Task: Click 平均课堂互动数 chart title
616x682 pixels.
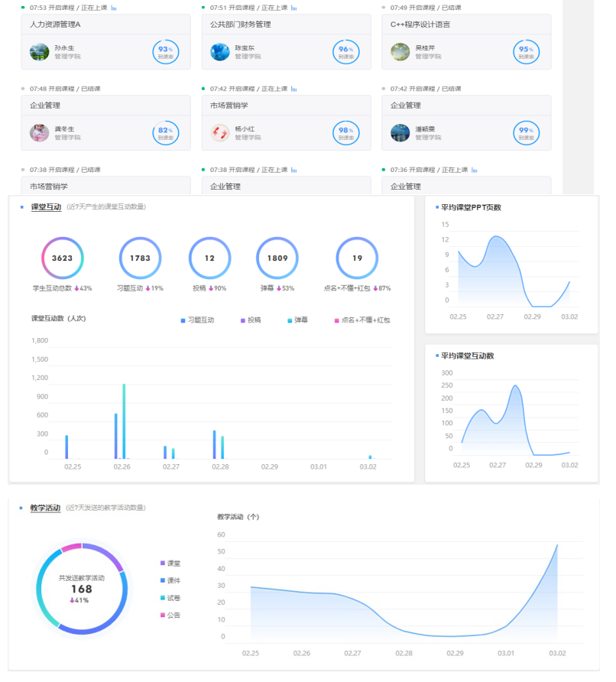Action: pyautogui.click(x=467, y=356)
